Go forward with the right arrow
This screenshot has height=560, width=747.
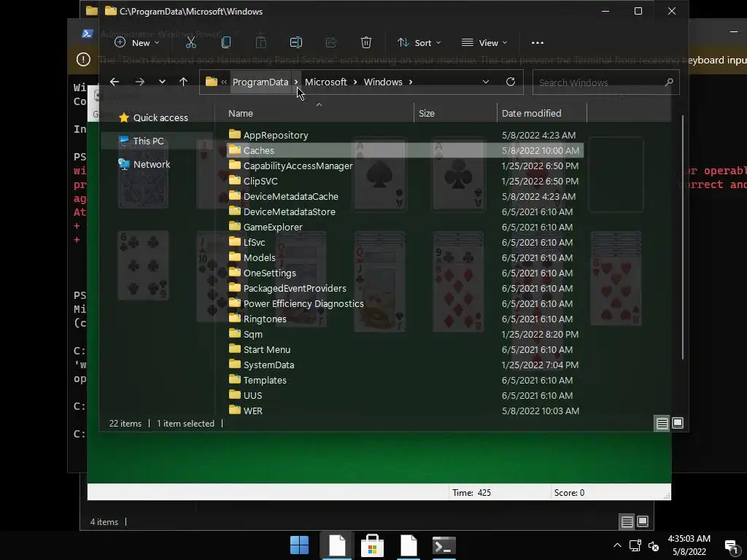[x=139, y=82]
